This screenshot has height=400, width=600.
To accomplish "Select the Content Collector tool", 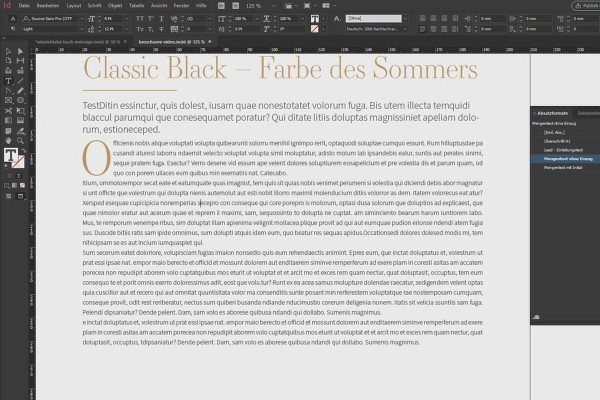I will [8, 70].
